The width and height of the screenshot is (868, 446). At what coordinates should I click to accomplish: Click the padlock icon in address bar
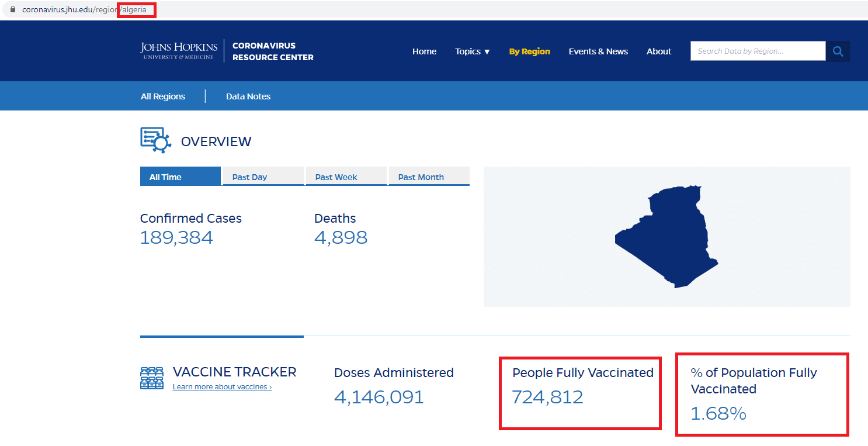tap(13, 10)
